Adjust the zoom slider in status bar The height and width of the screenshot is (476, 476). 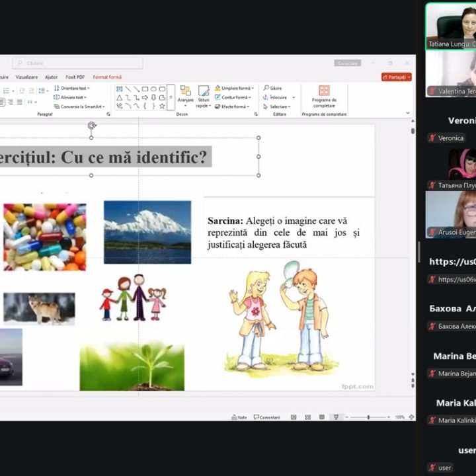(x=368, y=417)
